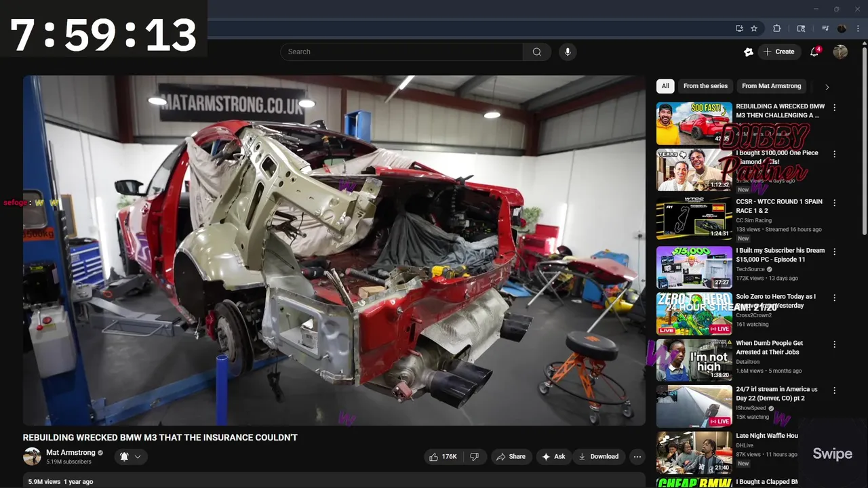
Task: Open the YouTube account avatar menu
Action: [x=840, y=52]
